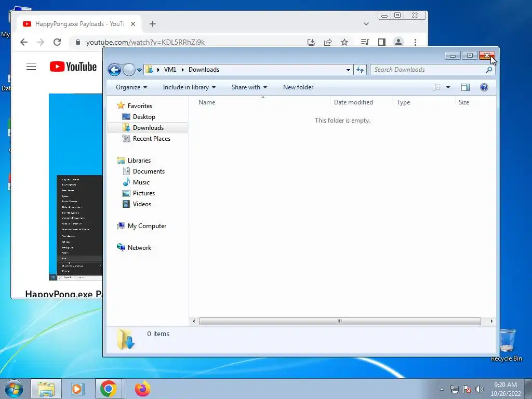
Task: Click Chrome's back arrow
Action: click(23, 42)
